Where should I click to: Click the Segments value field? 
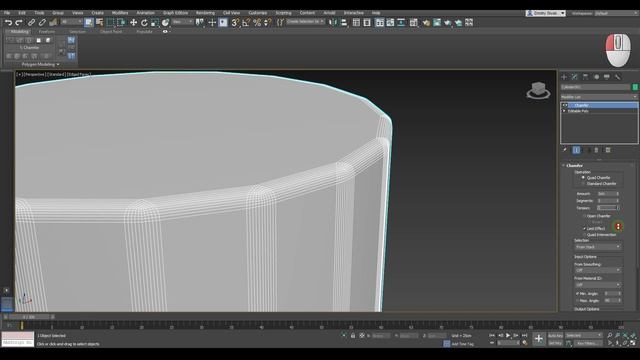(x=608, y=201)
